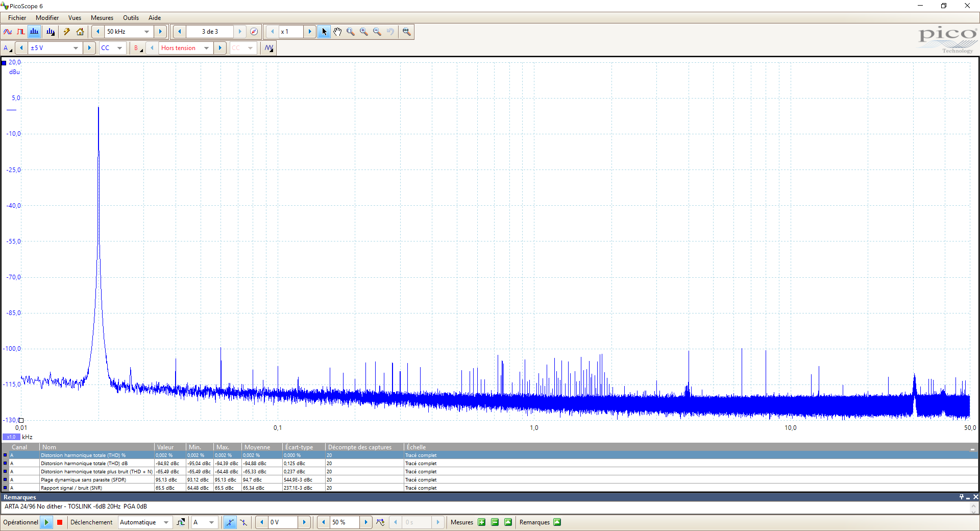
Task: Increase zoom factor x1 arrow
Action: pos(310,32)
